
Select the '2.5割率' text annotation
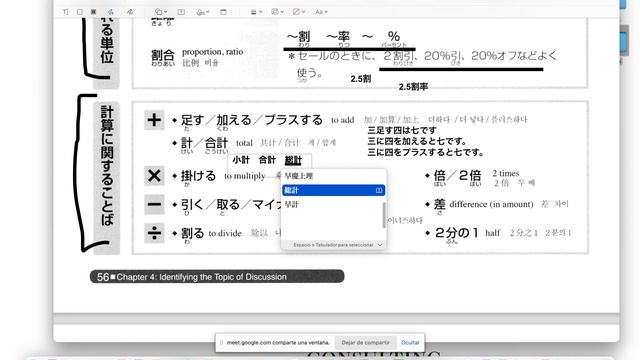click(413, 87)
